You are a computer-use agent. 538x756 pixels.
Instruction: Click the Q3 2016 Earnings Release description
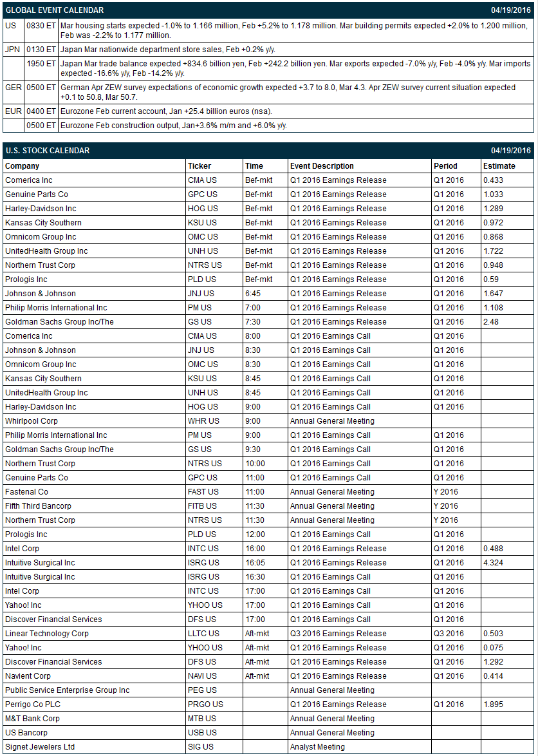(338, 633)
